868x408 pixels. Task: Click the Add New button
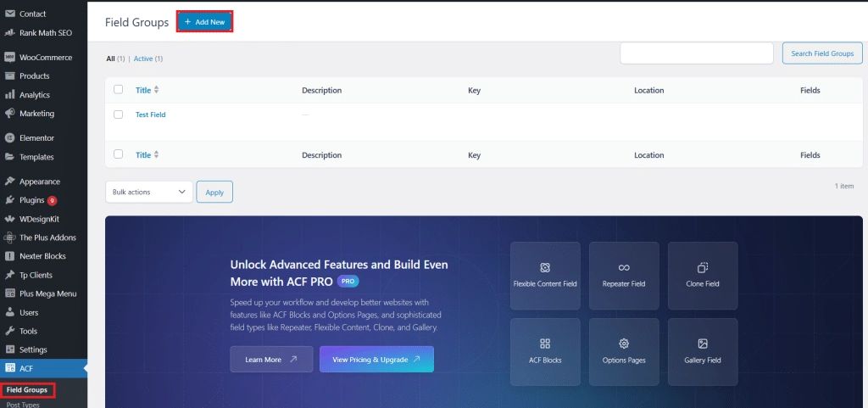point(204,22)
